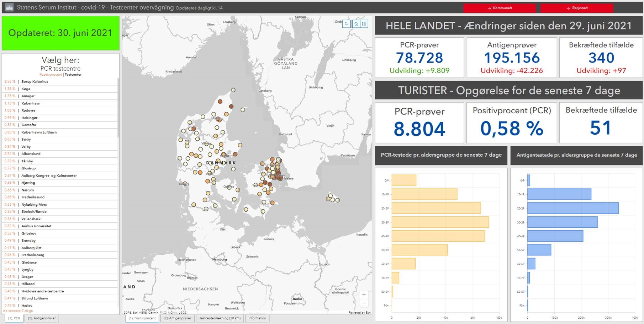Select "Køge" from the PCR testcenter list
644x324 pixels.
click(25, 89)
